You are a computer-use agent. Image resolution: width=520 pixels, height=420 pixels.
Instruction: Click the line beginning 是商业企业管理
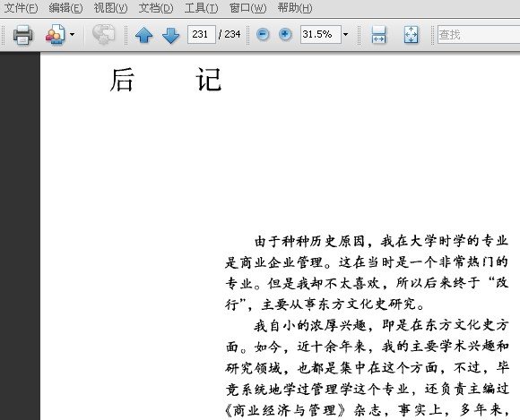[x=367, y=262]
